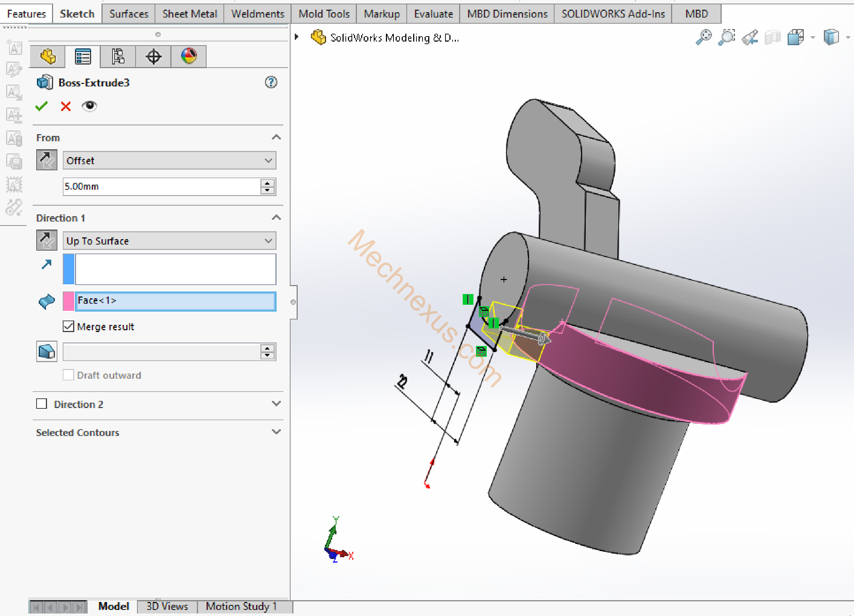The width and height of the screenshot is (854, 616).
Task: Open the Evaluate ribbon tab
Action: point(433,14)
